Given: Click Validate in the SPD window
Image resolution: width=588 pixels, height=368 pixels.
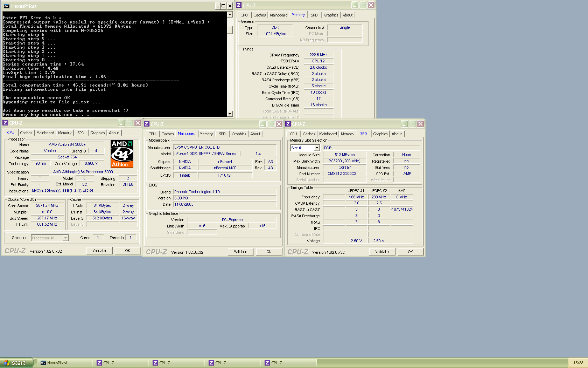Looking at the screenshot, I should 382,252.
